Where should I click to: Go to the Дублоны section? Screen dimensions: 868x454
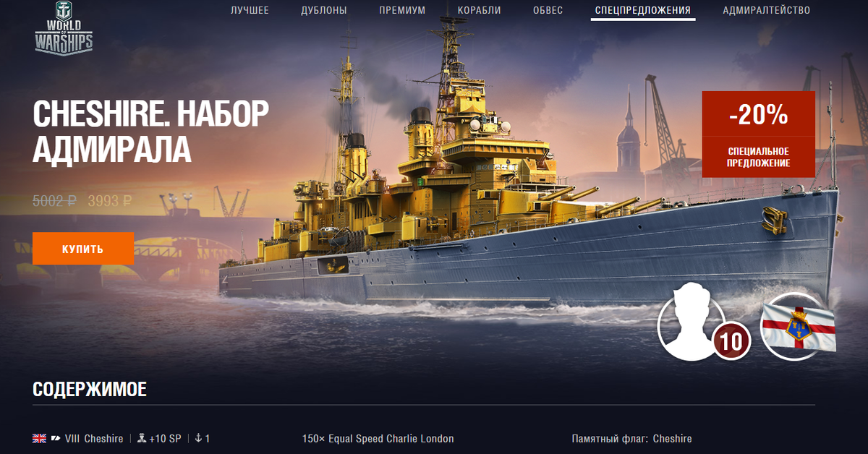(324, 11)
